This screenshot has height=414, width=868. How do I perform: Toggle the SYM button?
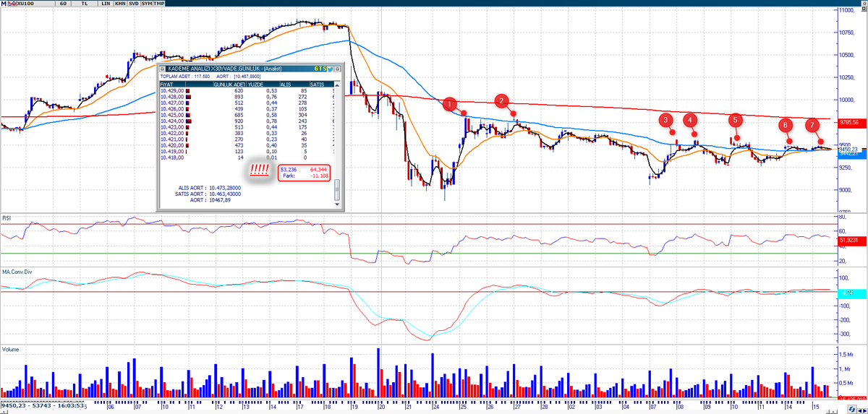pyautogui.click(x=147, y=4)
